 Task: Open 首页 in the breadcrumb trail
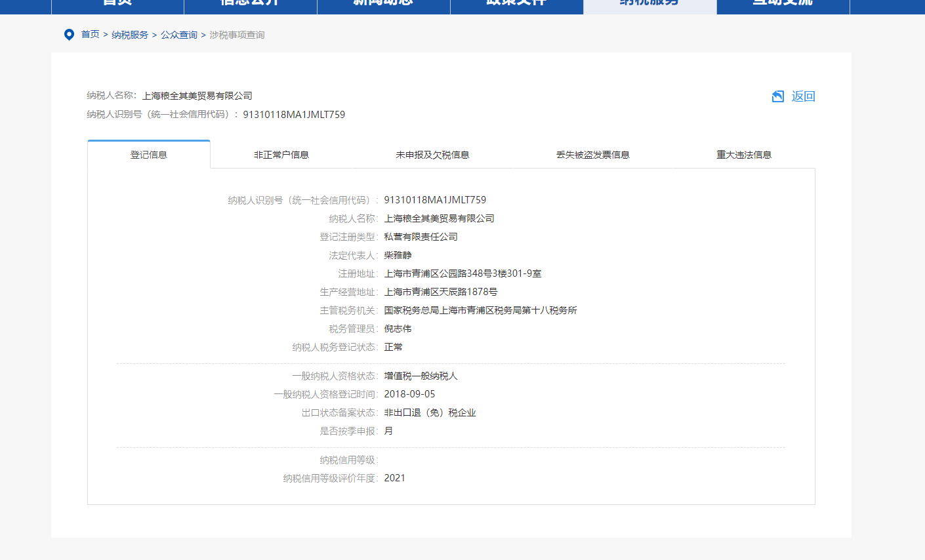[90, 35]
